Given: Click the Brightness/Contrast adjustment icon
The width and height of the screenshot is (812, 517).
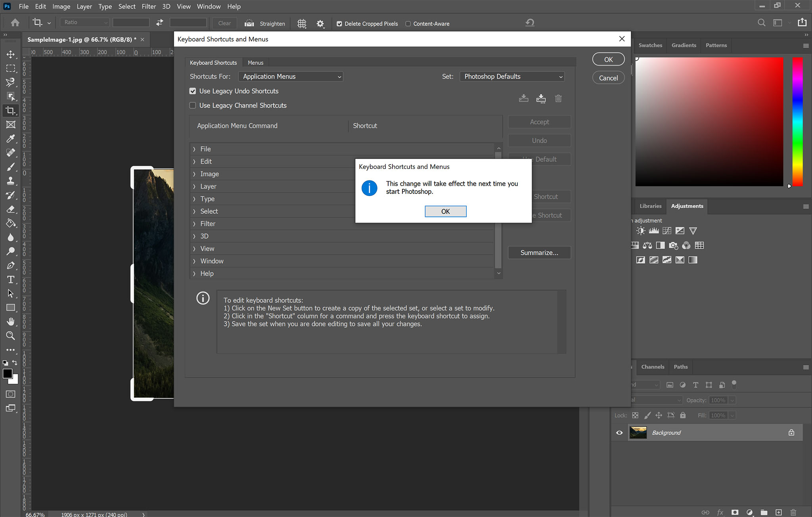Looking at the screenshot, I should pos(641,231).
